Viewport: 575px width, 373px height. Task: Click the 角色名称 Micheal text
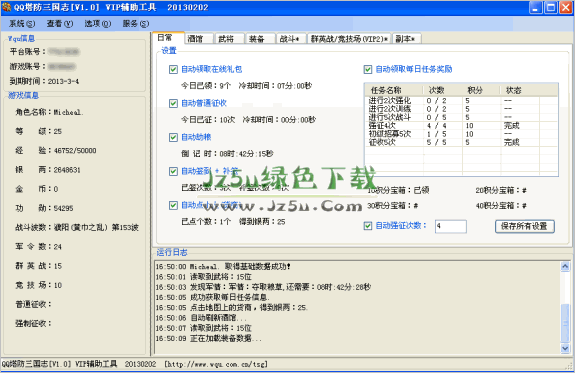tap(49, 112)
